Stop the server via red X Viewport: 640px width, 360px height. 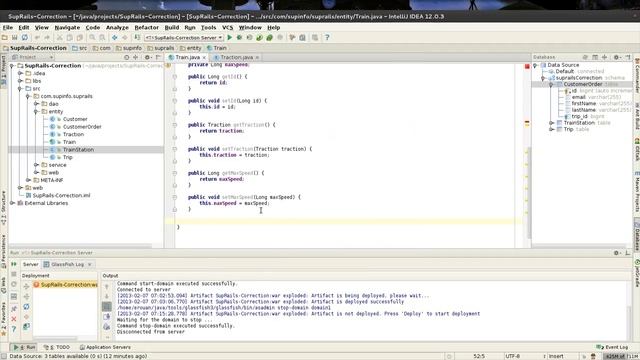coord(14,319)
